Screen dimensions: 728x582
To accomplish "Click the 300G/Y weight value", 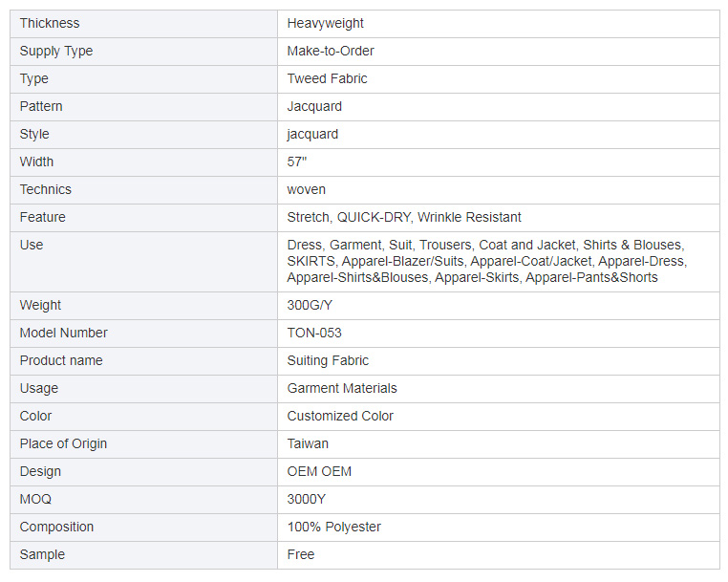I will 310,305.
